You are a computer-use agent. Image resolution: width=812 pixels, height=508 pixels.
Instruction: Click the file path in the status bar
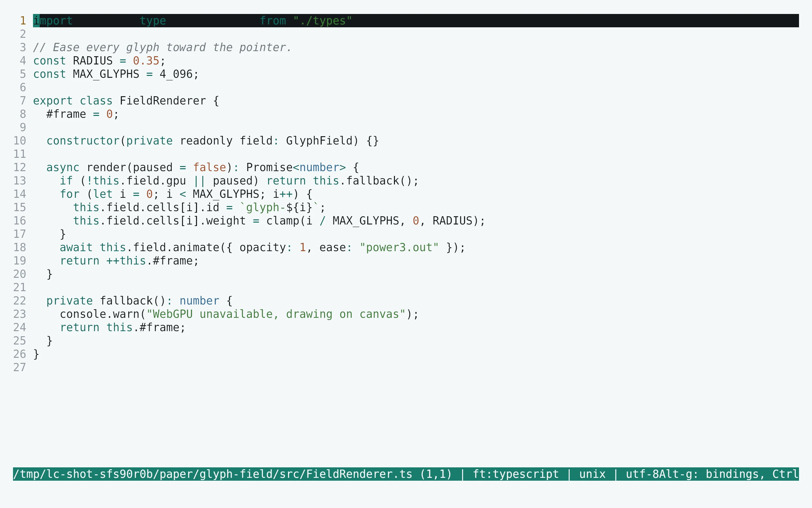tap(213, 474)
